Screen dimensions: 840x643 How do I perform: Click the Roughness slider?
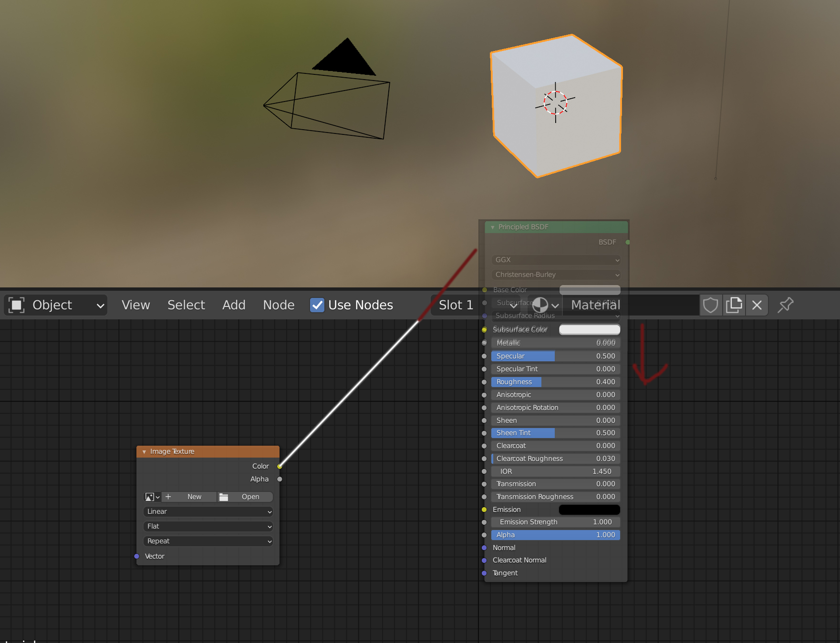coord(556,382)
